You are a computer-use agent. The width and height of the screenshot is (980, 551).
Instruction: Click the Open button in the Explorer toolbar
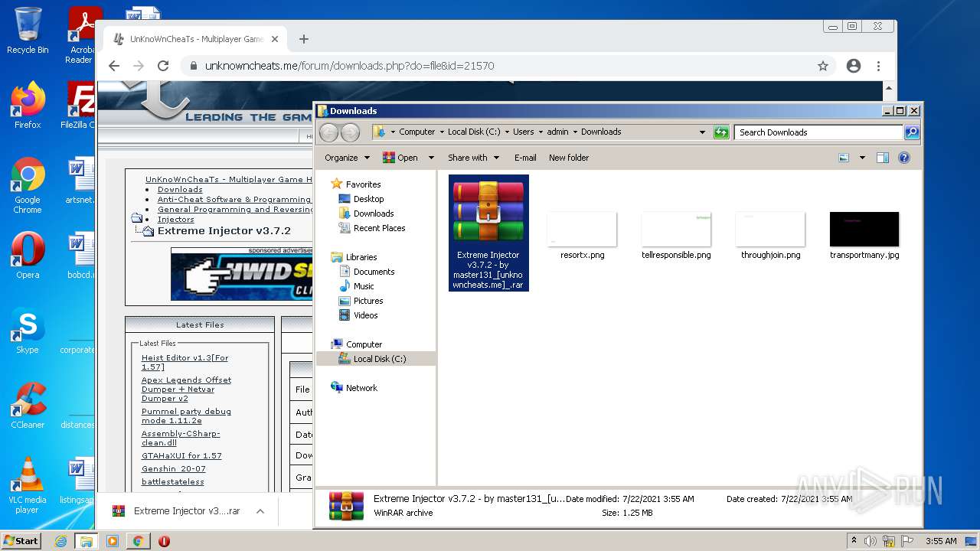400,158
